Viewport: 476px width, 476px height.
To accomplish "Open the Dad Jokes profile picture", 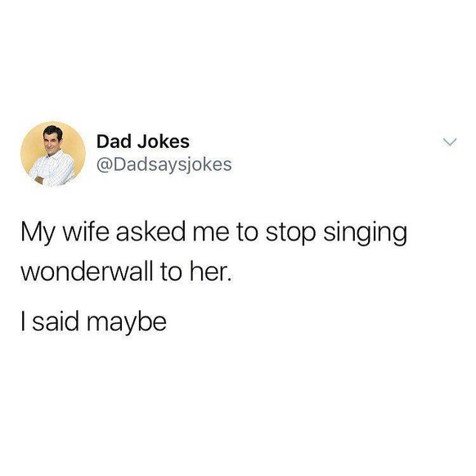I will click(53, 154).
